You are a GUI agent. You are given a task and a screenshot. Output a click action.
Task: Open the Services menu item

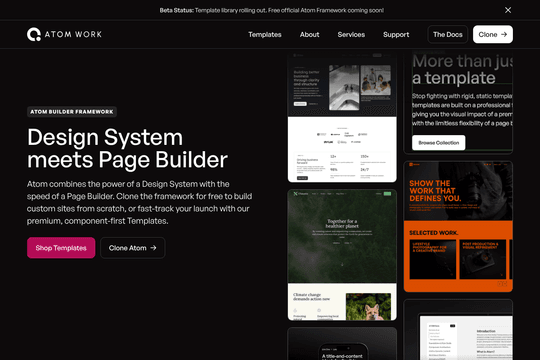coord(351,34)
